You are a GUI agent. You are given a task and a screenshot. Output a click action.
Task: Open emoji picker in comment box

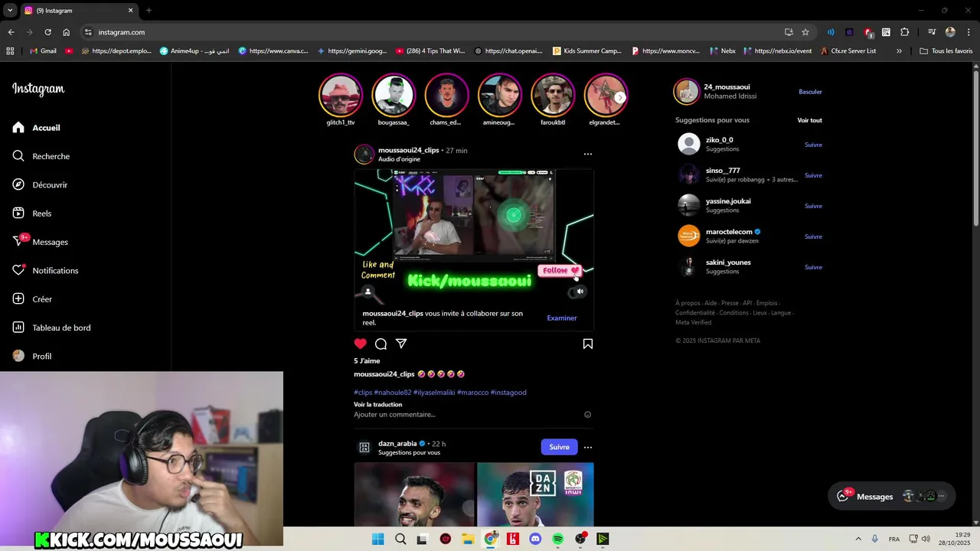(588, 414)
